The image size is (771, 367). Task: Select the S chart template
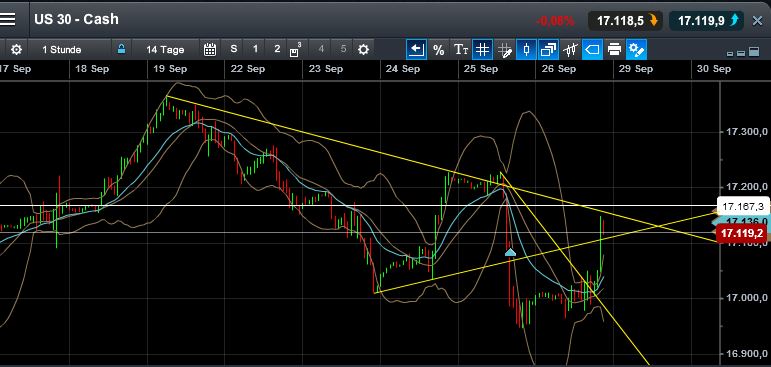coord(234,49)
